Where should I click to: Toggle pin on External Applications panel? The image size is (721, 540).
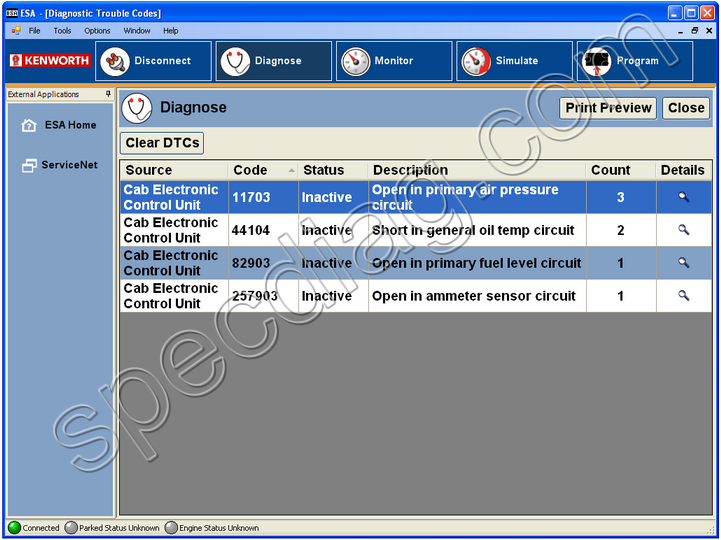pos(108,94)
